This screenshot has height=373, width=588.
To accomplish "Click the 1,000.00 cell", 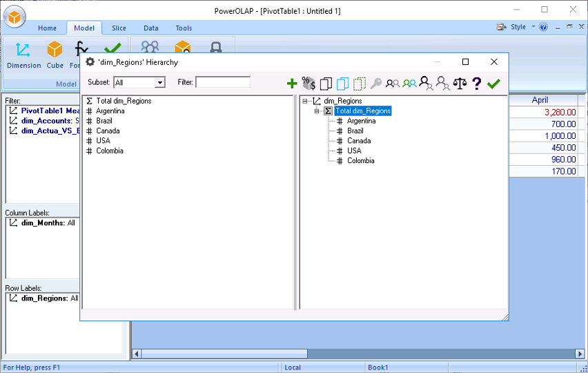I will tap(543, 136).
